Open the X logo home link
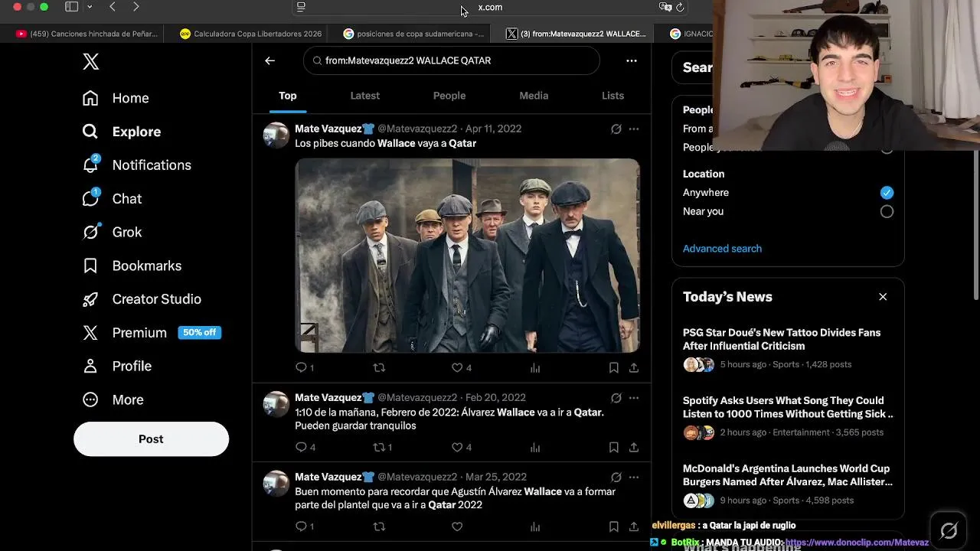The image size is (980, 551). click(x=91, y=62)
